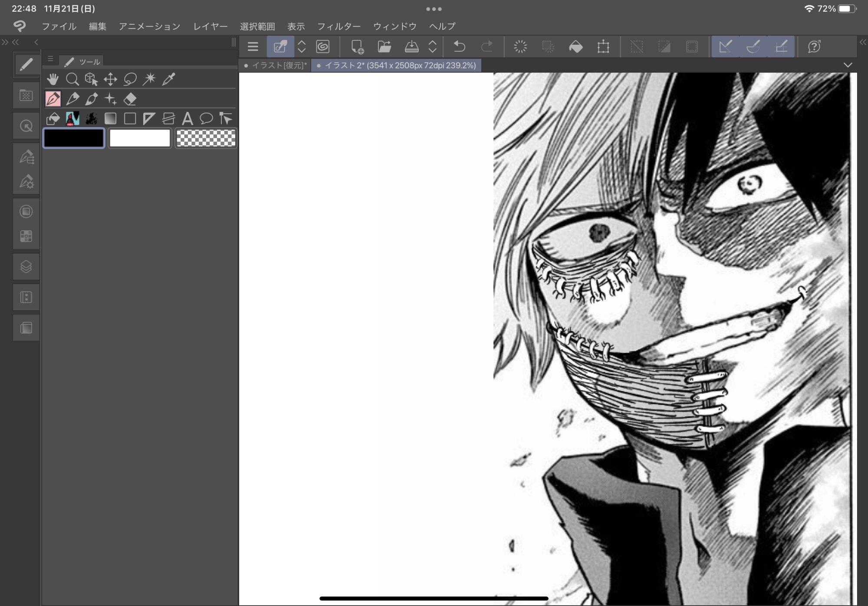This screenshot has width=868, height=606.
Task: Select the Text tool
Action: pyautogui.click(x=187, y=118)
